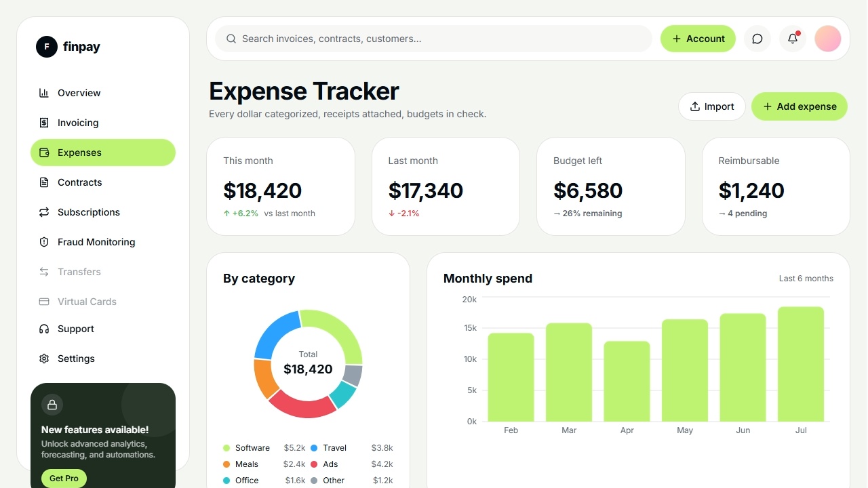This screenshot has height=488, width=868.
Task: Click the Fraud Monitoring shield icon
Action: coord(44,242)
